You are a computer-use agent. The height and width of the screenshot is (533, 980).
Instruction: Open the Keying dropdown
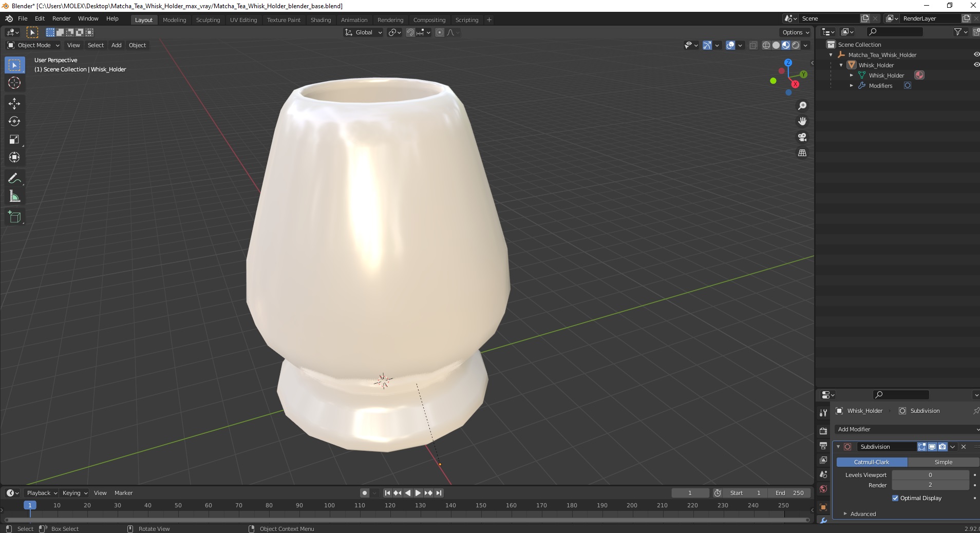(74, 493)
